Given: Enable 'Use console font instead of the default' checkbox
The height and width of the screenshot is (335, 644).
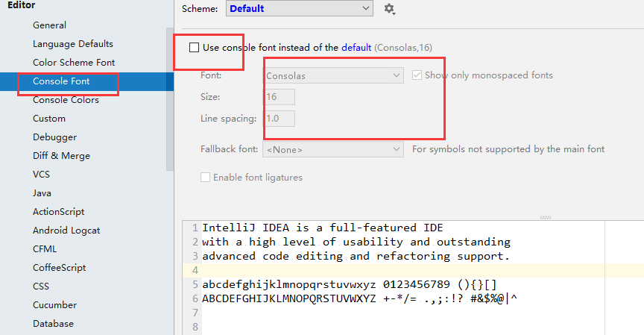Looking at the screenshot, I should [195, 48].
